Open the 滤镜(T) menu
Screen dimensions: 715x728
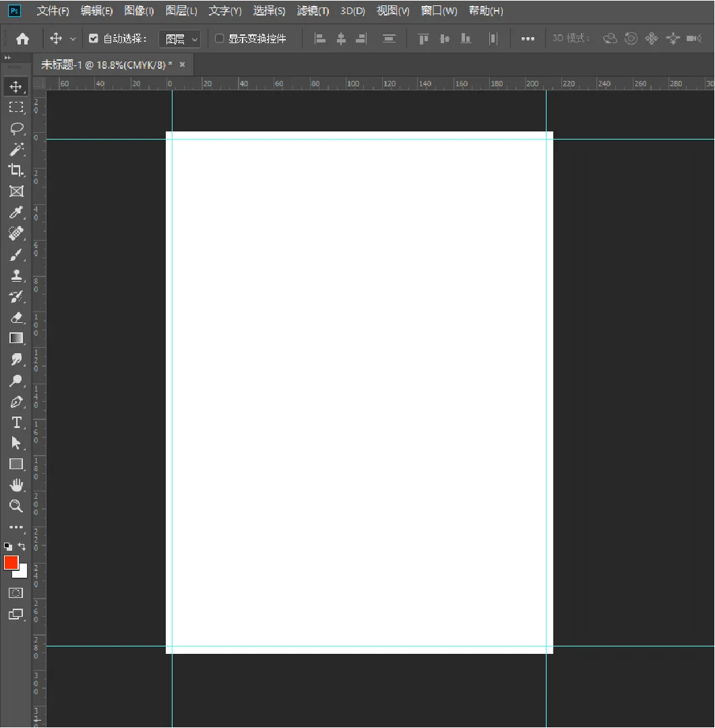click(313, 11)
